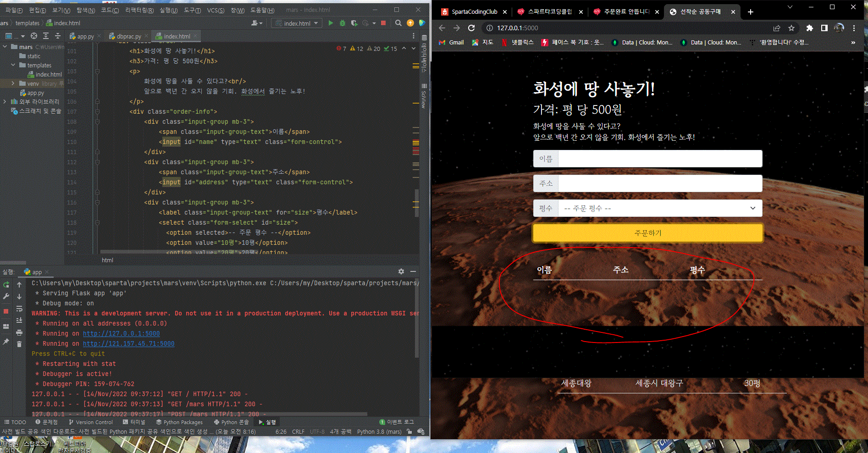Open the Project view selector dropdown

(15, 36)
